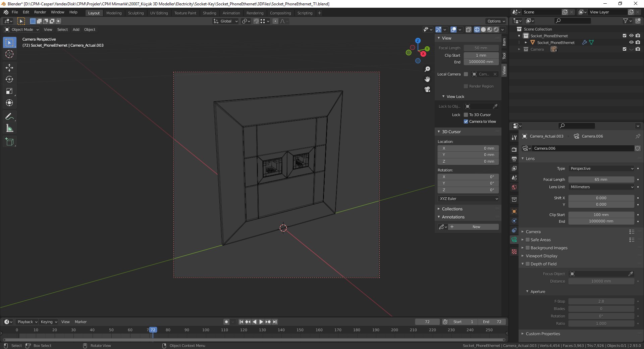Screen dimensions: 644x349
Task: Open the World properties tab
Action: pos(514,187)
